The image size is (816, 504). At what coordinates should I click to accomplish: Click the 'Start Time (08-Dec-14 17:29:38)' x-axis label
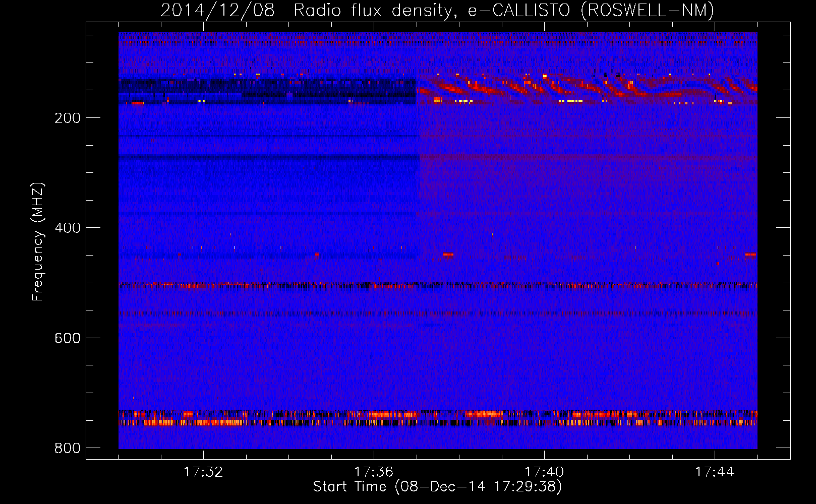437,487
